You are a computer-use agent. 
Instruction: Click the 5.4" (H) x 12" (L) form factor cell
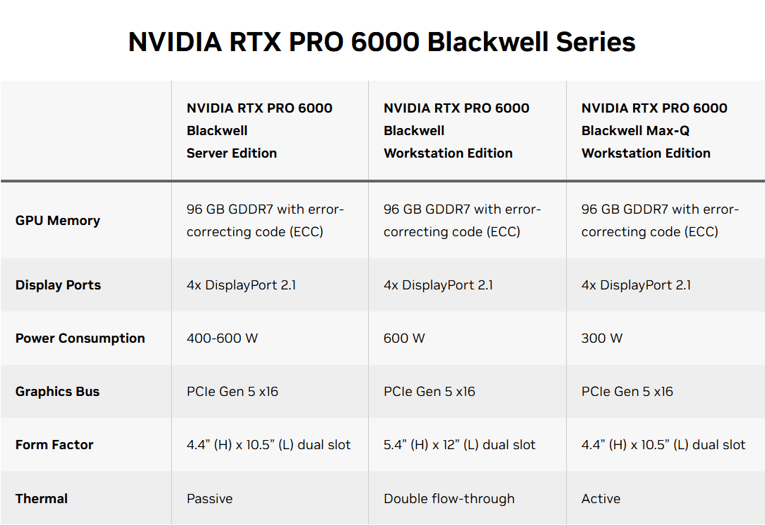459,445
